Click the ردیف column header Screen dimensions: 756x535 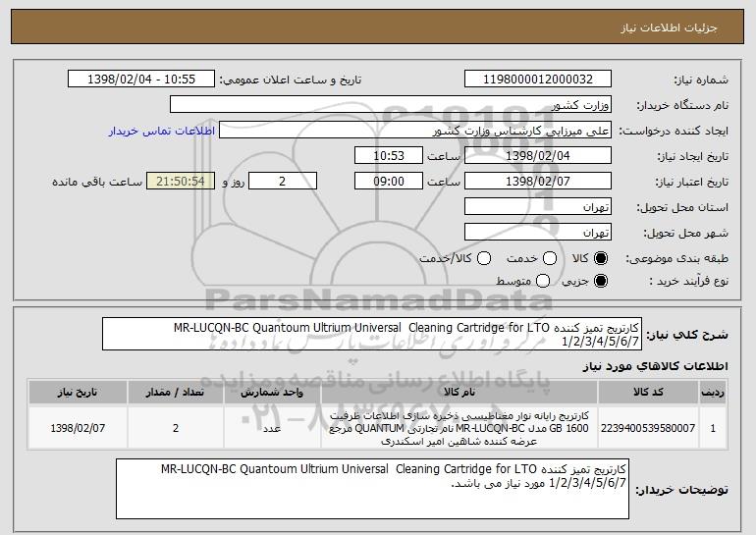click(x=713, y=392)
